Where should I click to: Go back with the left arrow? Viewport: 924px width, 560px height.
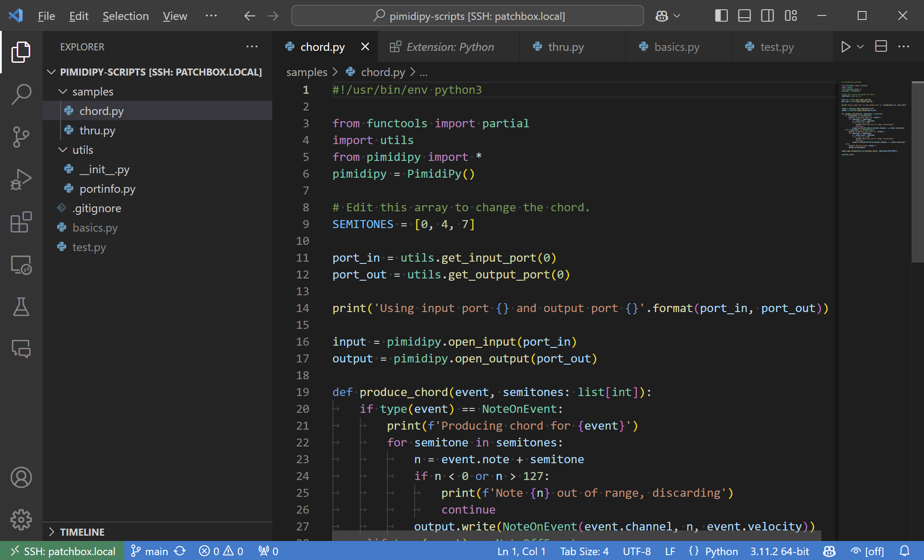pyautogui.click(x=250, y=16)
